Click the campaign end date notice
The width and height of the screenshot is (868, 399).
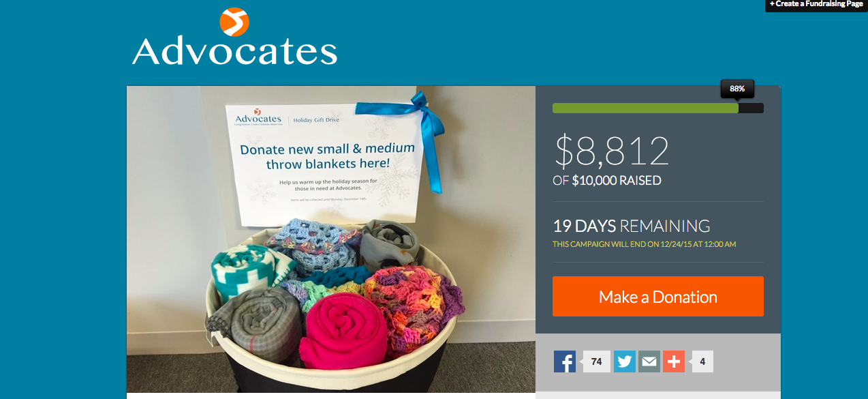(x=645, y=244)
